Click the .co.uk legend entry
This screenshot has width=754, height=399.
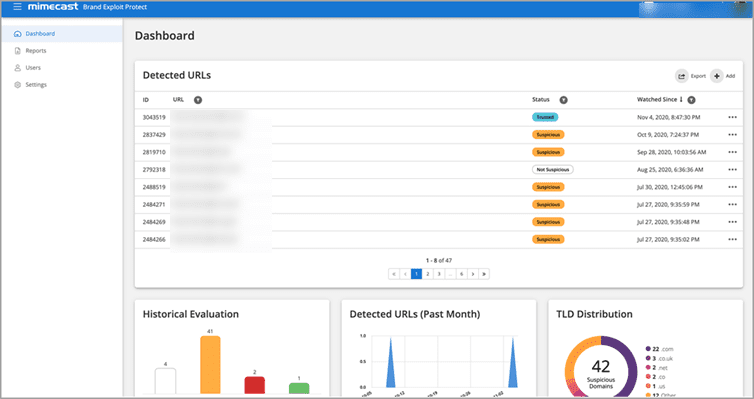click(659, 359)
